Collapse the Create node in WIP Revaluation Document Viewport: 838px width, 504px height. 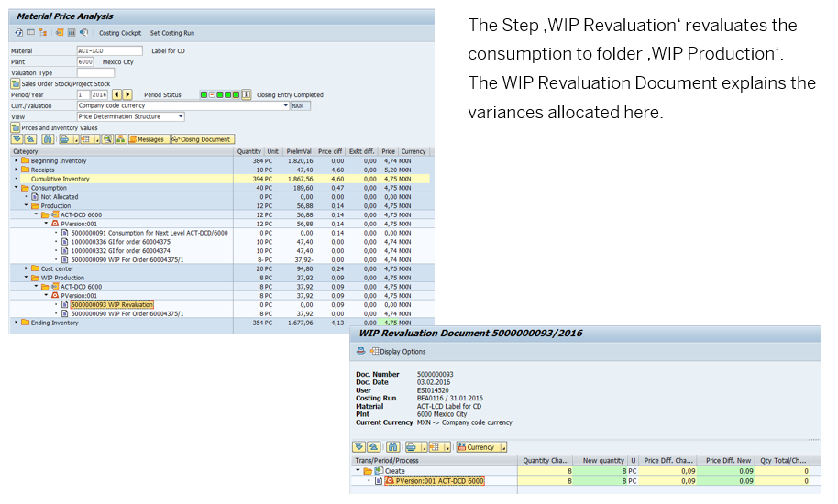click(x=358, y=471)
